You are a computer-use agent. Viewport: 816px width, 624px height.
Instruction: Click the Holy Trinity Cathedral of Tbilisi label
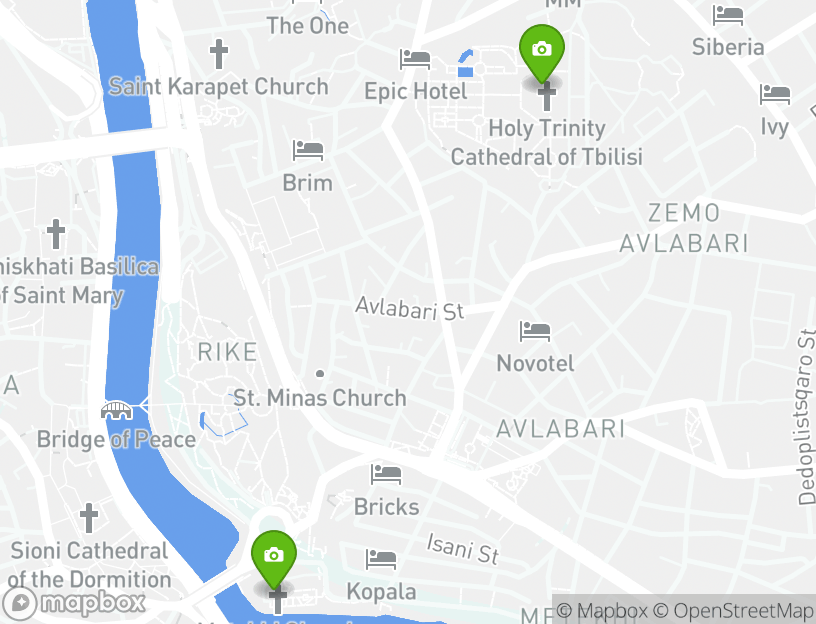tap(546, 143)
